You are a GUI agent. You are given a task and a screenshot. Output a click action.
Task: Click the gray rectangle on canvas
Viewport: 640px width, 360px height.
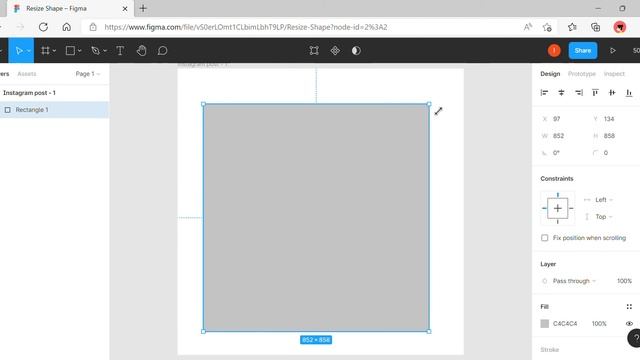pyautogui.click(x=316, y=218)
